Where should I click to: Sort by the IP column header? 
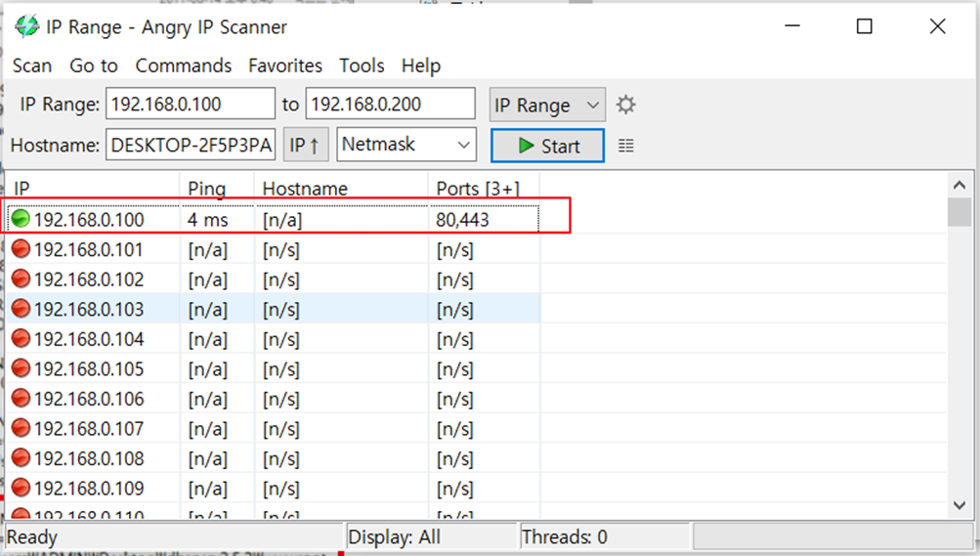(93, 188)
